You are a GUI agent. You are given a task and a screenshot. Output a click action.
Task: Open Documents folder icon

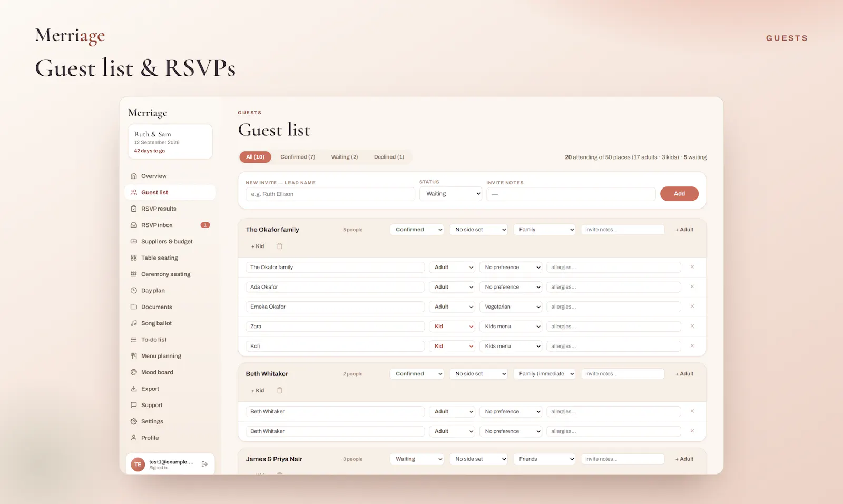134,307
